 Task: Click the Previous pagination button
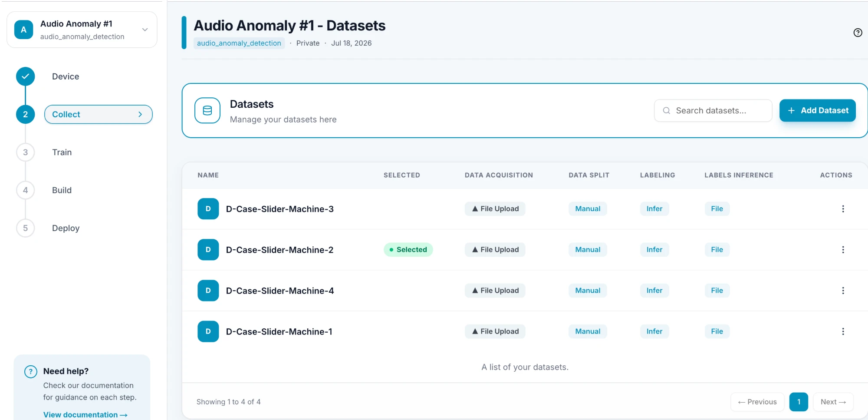[x=757, y=402]
